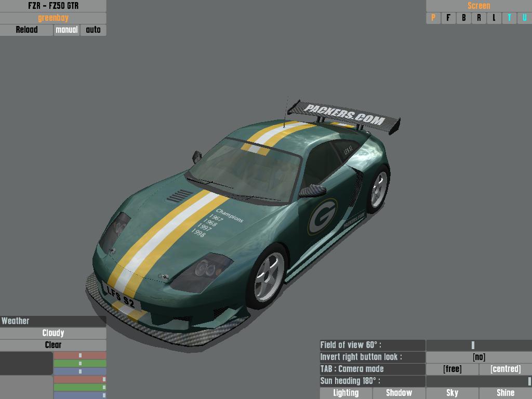Viewport: 532px width, 399px height.
Task: Select manual reload mode
Action: (66, 30)
